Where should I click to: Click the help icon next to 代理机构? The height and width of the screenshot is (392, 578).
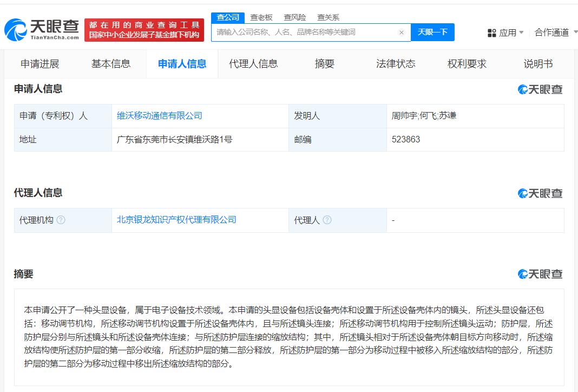coord(61,220)
